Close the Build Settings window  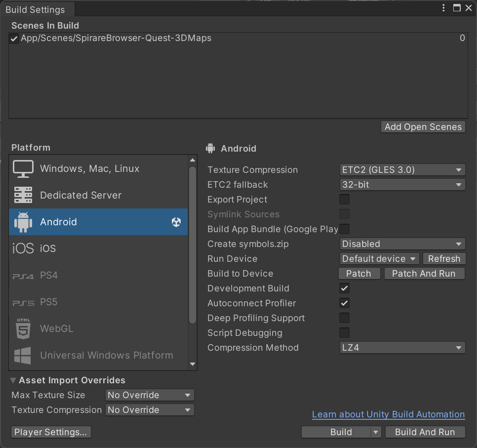(x=469, y=8)
